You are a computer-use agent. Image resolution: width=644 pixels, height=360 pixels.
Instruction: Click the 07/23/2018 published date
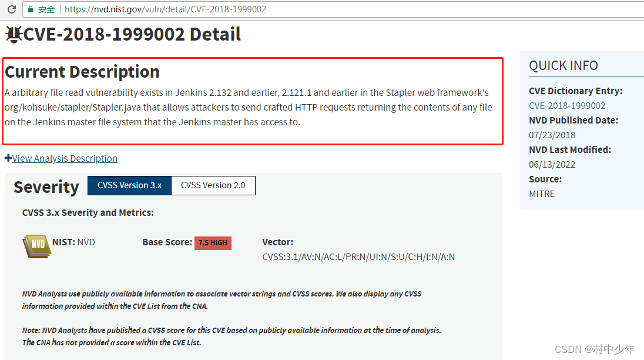552,135
